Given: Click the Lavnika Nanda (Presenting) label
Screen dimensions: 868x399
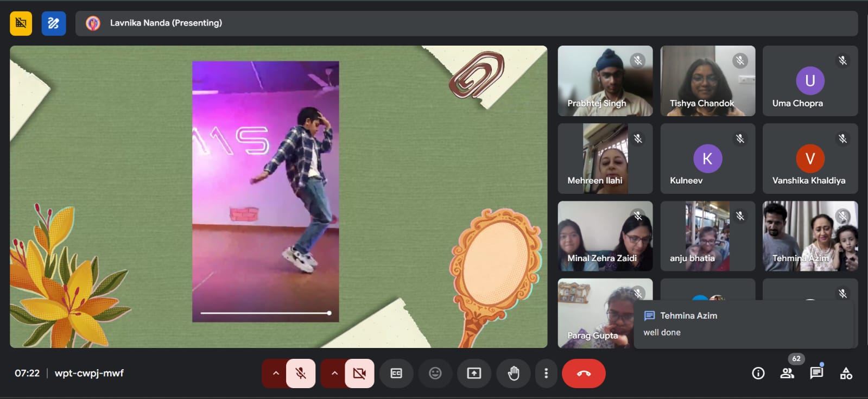Looking at the screenshot, I should pyautogui.click(x=166, y=23).
